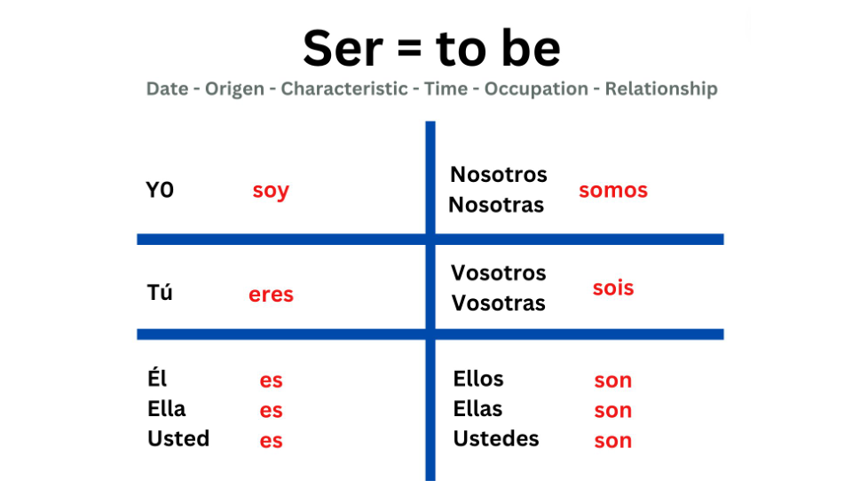Viewport: 868px width, 488px height.
Task: Click the word "Date" in the subtitle
Action: click(x=166, y=89)
